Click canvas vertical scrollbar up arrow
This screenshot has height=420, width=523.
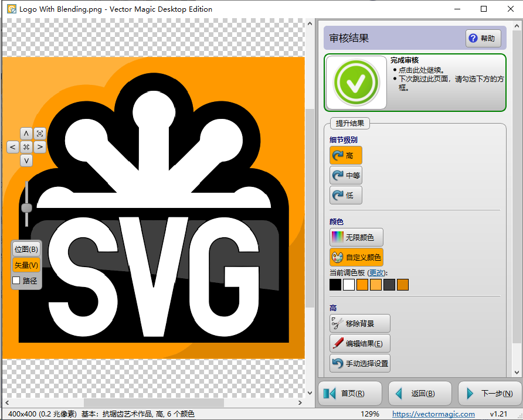310,23
